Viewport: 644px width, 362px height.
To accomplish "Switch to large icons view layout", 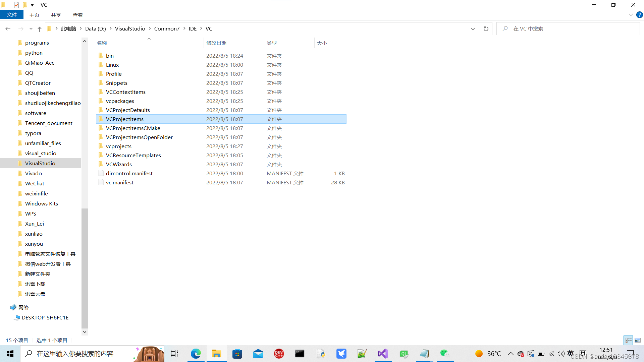I will (x=638, y=340).
